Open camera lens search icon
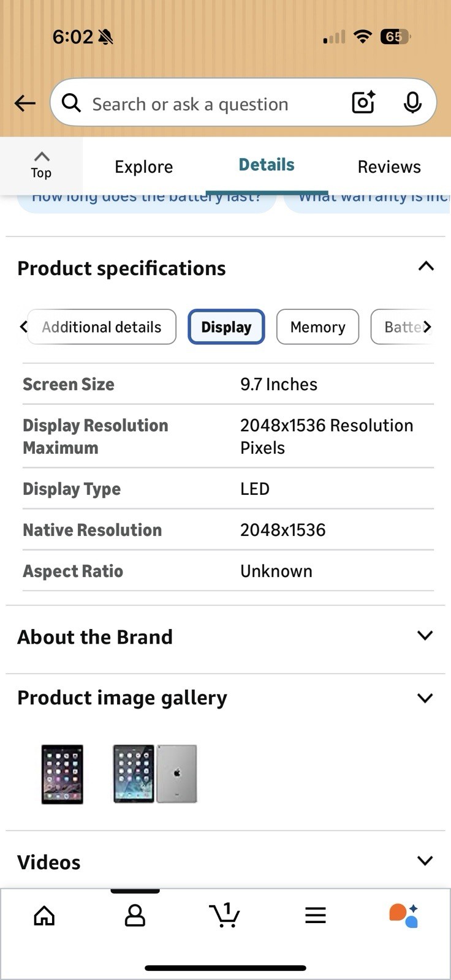 [363, 102]
